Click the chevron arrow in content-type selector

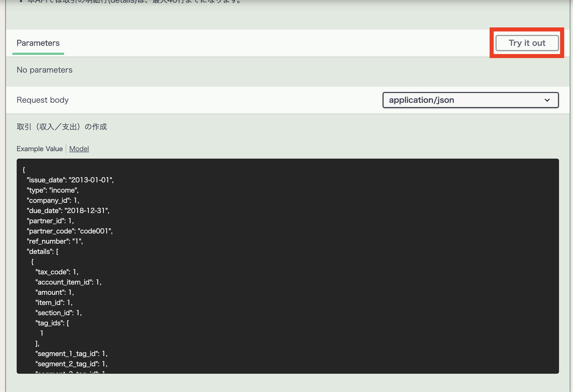pyautogui.click(x=547, y=100)
